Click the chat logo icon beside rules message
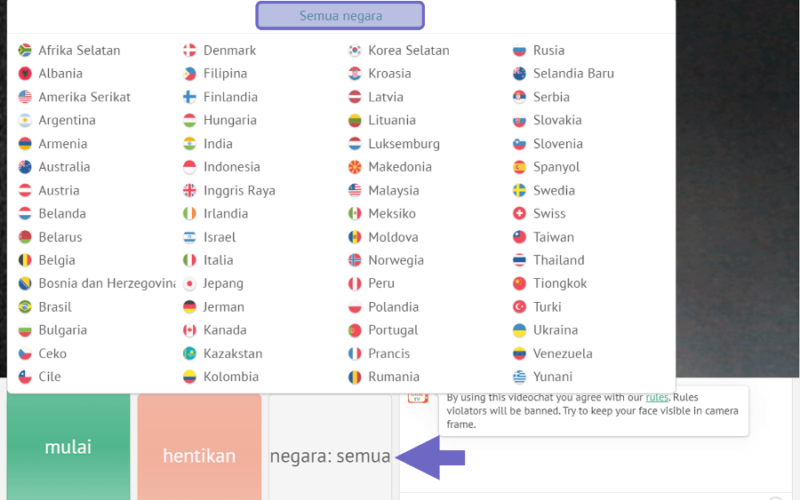Viewport: 800px width, 500px height. [x=417, y=398]
